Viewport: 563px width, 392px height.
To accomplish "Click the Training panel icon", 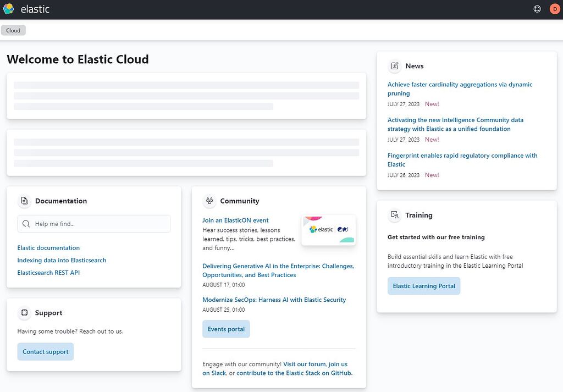I will [394, 215].
